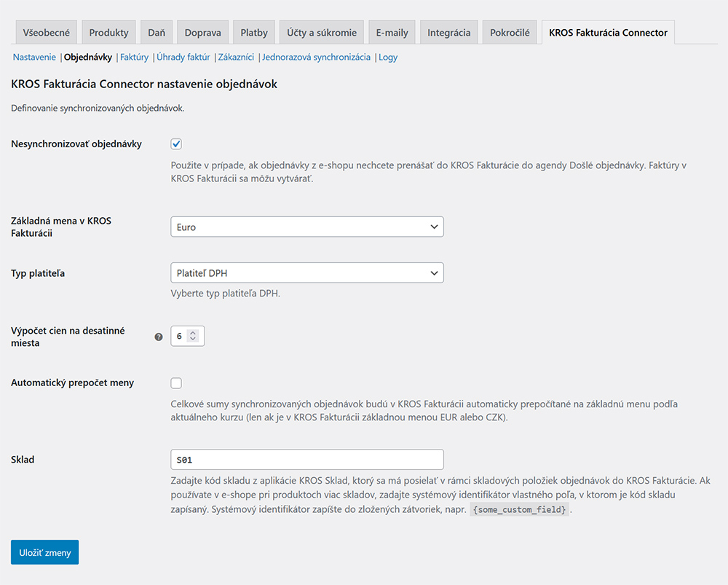This screenshot has width=728, height=585.
Task: Click the Objednávky subsection link
Action: (x=88, y=57)
